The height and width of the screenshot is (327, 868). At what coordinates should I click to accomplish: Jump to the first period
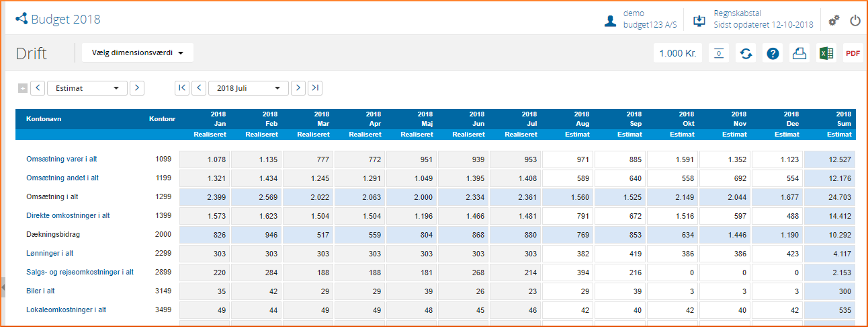tap(181, 88)
